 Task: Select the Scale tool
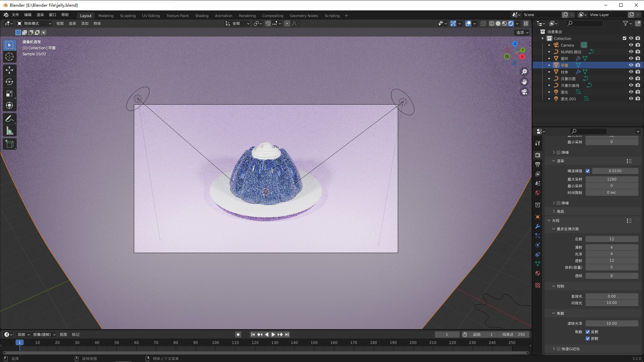point(9,94)
